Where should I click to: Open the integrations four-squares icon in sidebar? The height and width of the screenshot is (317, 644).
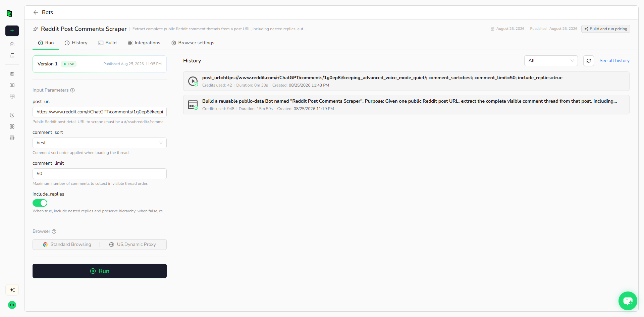pos(12,126)
